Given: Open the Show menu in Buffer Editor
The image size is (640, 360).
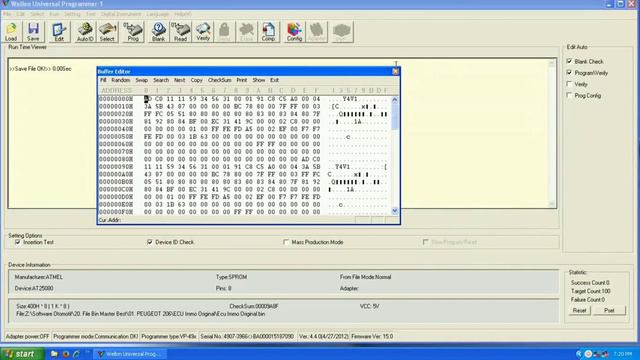Looking at the screenshot, I should click(259, 80).
